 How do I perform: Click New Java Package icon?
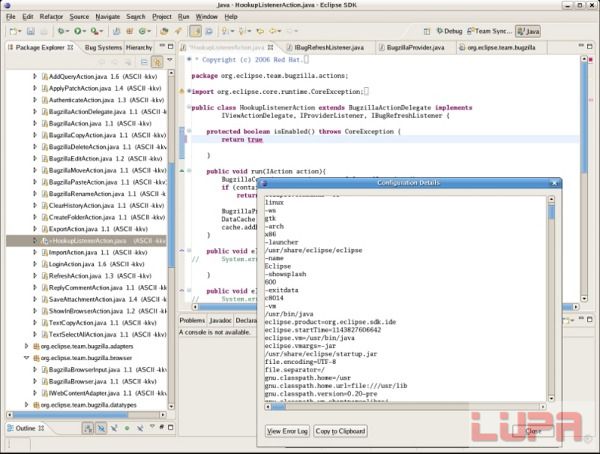[x=130, y=31]
